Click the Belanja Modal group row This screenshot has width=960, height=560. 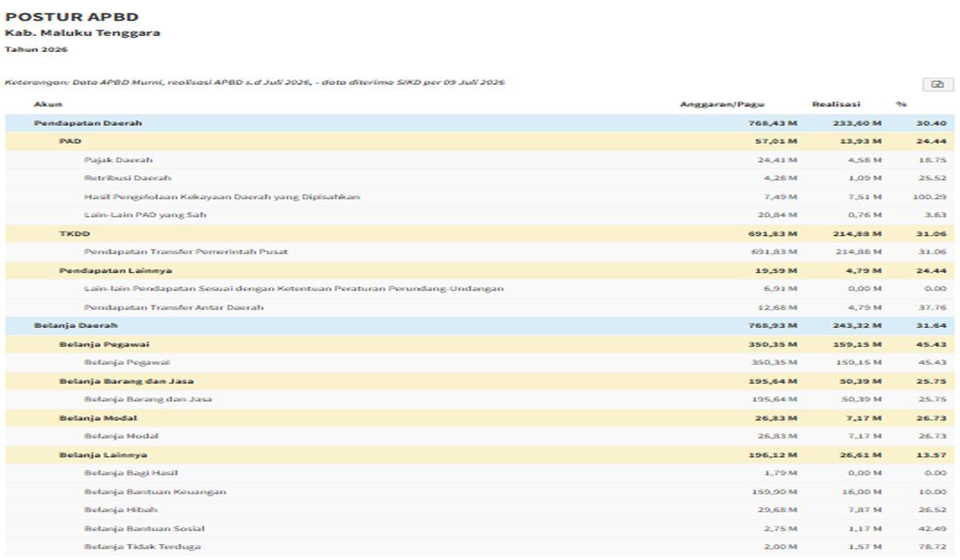(x=480, y=418)
